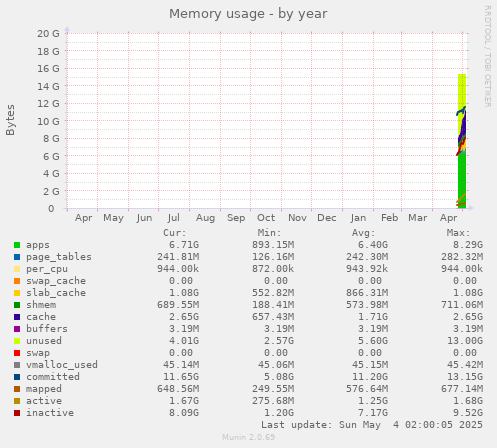
Task: Click the 'Munin 2.0.69' footer text
Action: [x=248, y=437]
